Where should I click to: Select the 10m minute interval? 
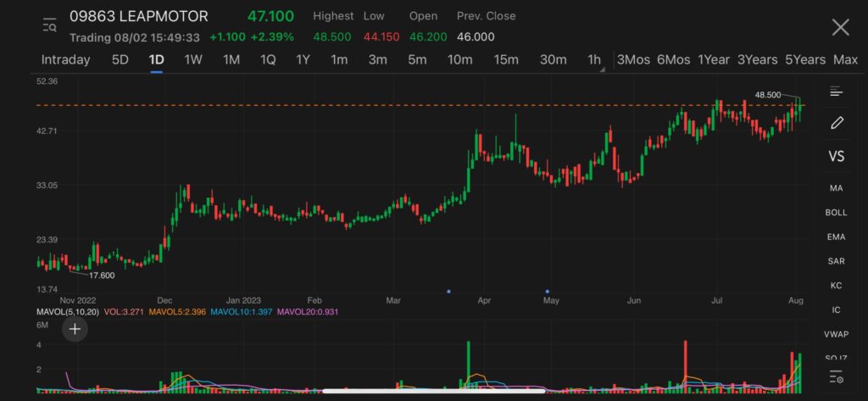tap(460, 60)
